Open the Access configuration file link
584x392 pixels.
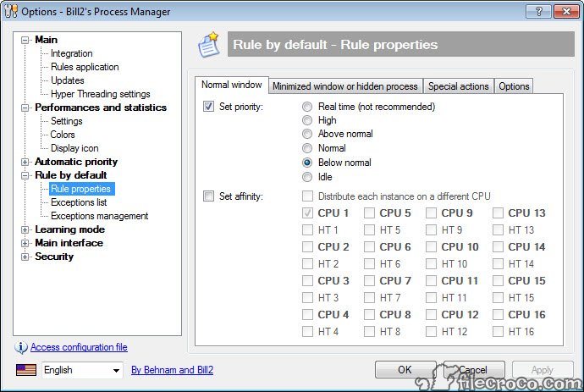[x=79, y=347]
